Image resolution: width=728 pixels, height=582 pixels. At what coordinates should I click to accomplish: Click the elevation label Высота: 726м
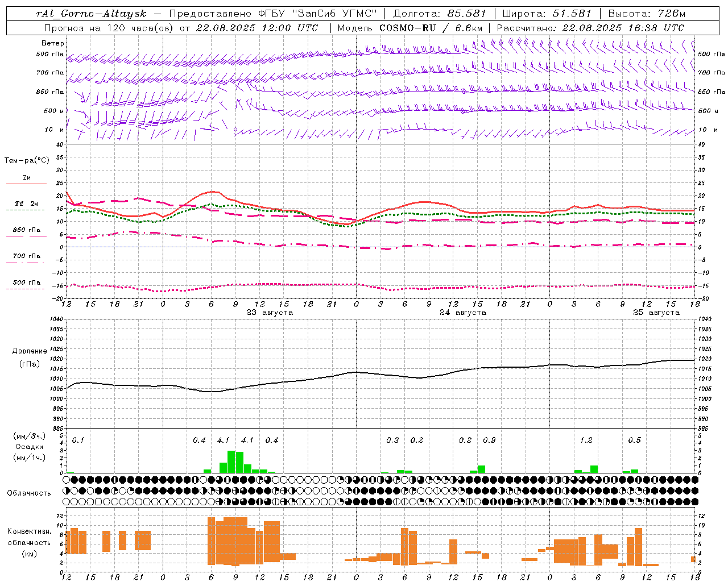pyautogui.click(x=647, y=14)
